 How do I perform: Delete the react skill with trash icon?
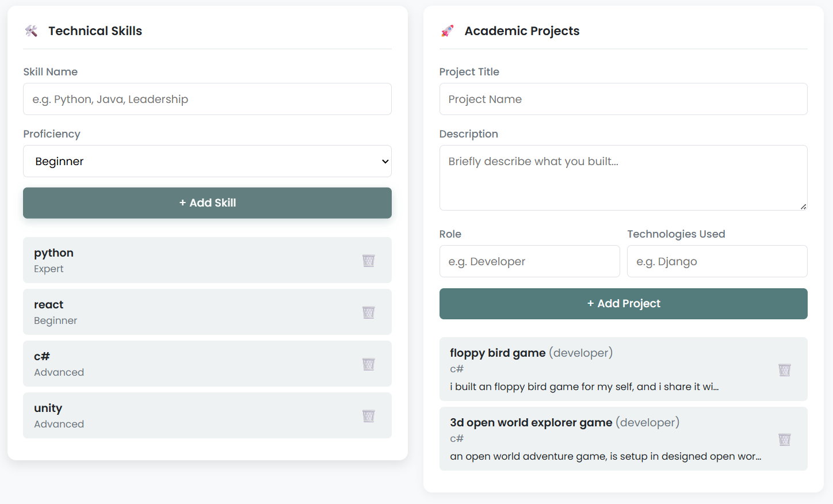pyautogui.click(x=369, y=312)
